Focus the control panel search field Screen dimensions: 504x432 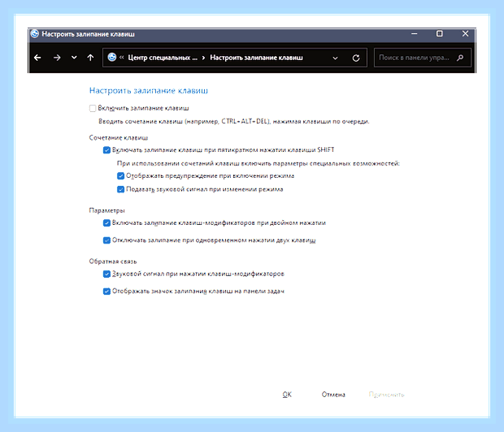tap(423, 58)
